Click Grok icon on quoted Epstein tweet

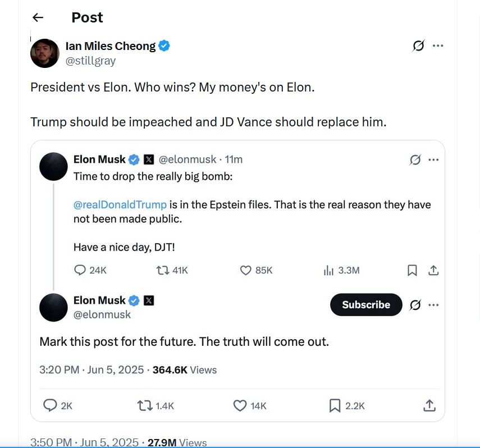point(415,160)
